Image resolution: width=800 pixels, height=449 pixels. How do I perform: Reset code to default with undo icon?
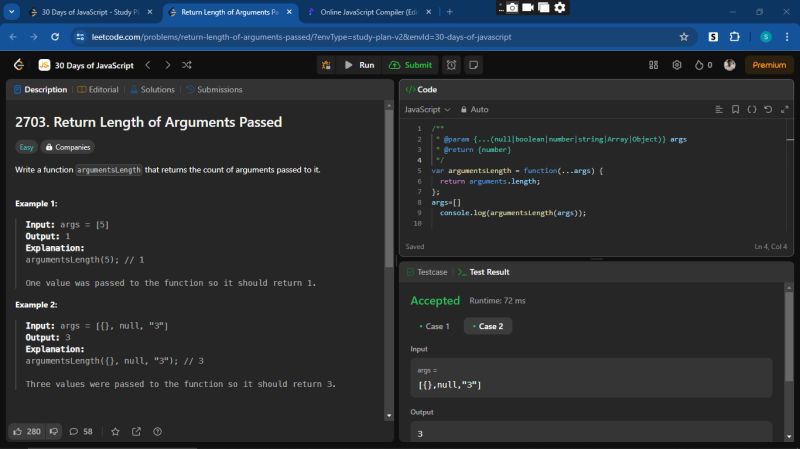click(x=768, y=109)
